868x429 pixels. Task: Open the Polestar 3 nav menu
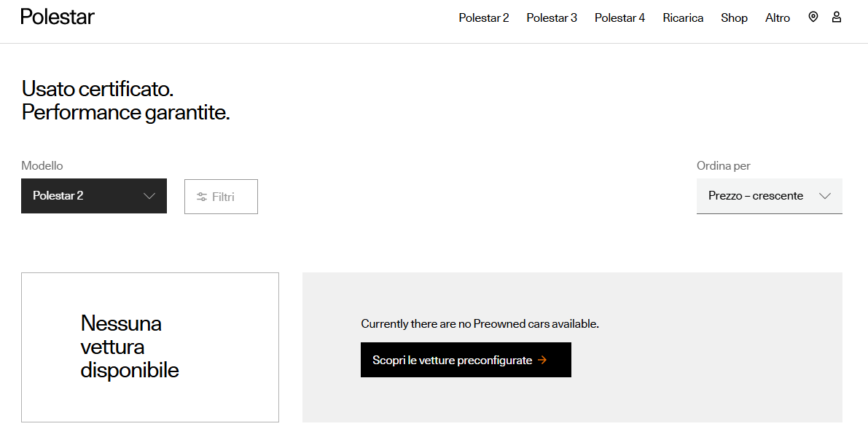click(x=552, y=17)
